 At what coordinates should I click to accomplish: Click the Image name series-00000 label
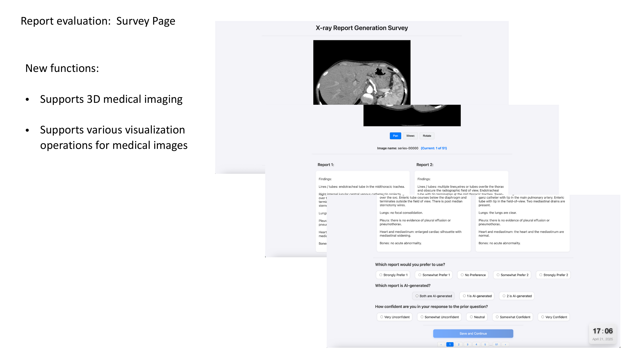(x=397, y=148)
